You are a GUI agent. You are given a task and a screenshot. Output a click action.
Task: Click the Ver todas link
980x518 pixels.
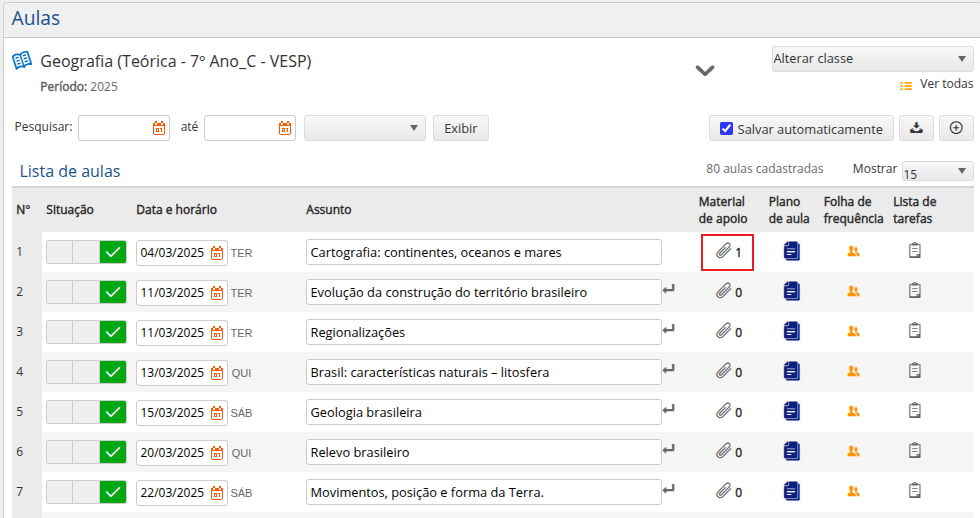946,84
